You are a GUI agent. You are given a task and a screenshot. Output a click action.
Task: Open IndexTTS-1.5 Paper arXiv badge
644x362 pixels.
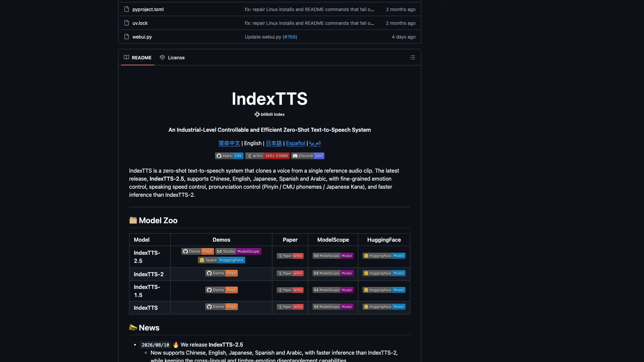pos(290,290)
